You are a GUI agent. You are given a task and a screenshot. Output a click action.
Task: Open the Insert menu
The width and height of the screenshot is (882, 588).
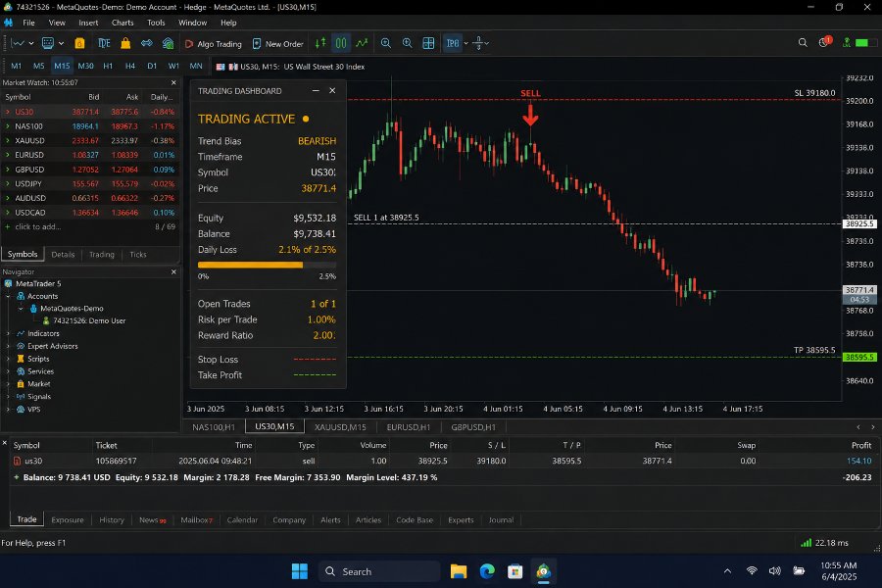point(88,23)
